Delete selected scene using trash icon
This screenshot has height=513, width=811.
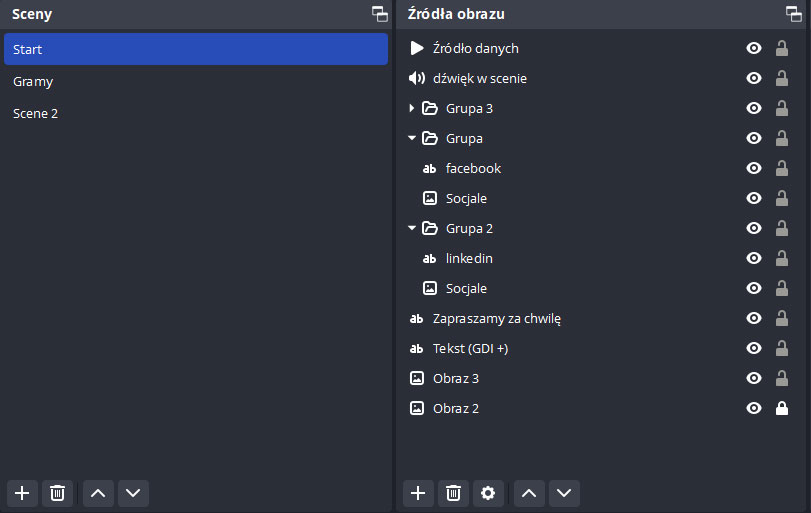point(57,493)
